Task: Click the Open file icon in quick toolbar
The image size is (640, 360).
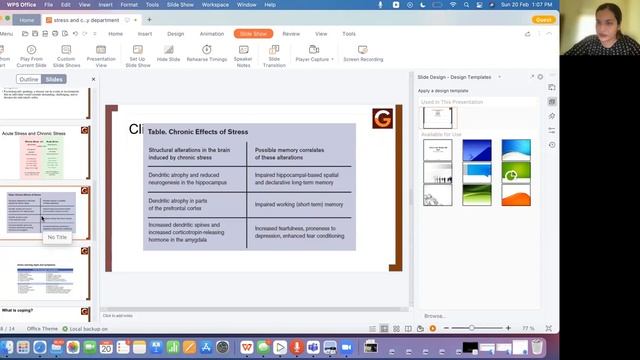Action: click(25, 34)
